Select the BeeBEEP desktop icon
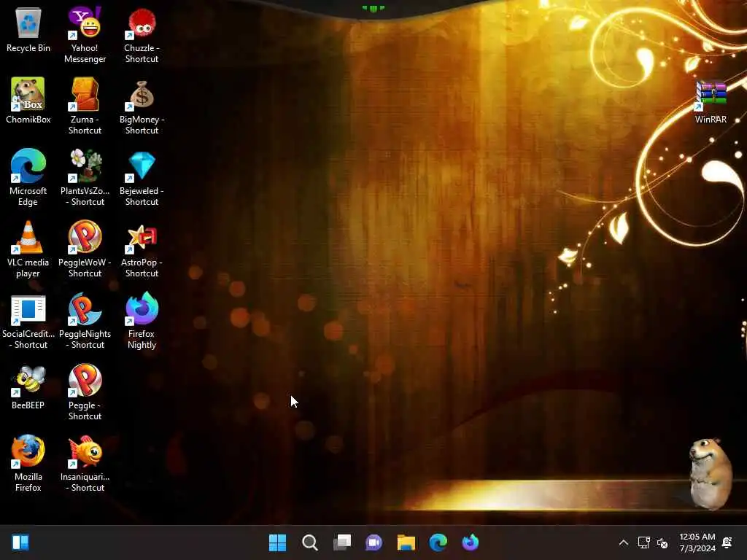 28,387
